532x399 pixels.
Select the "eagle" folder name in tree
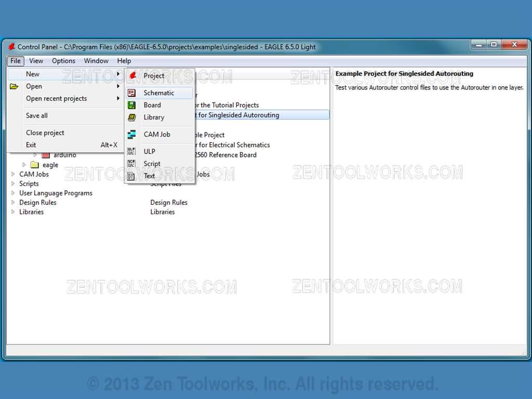[x=50, y=165]
